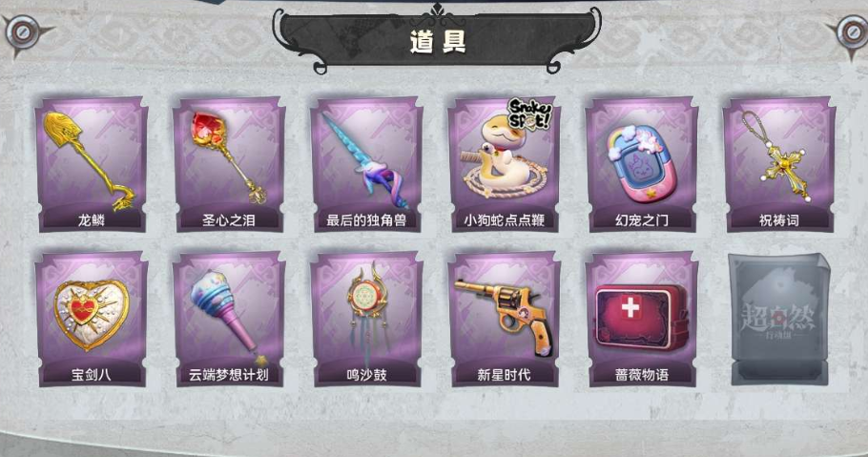
Task: Select the golden 龙鳞 shovel item
Action: (92, 164)
